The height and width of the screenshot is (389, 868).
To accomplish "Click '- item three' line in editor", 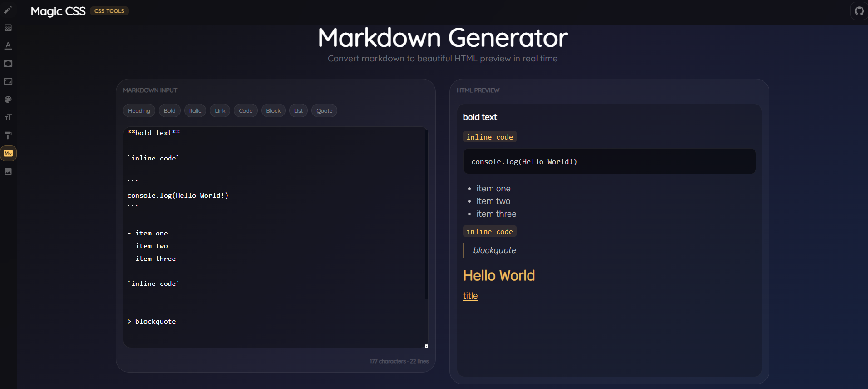I will click(152, 259).
